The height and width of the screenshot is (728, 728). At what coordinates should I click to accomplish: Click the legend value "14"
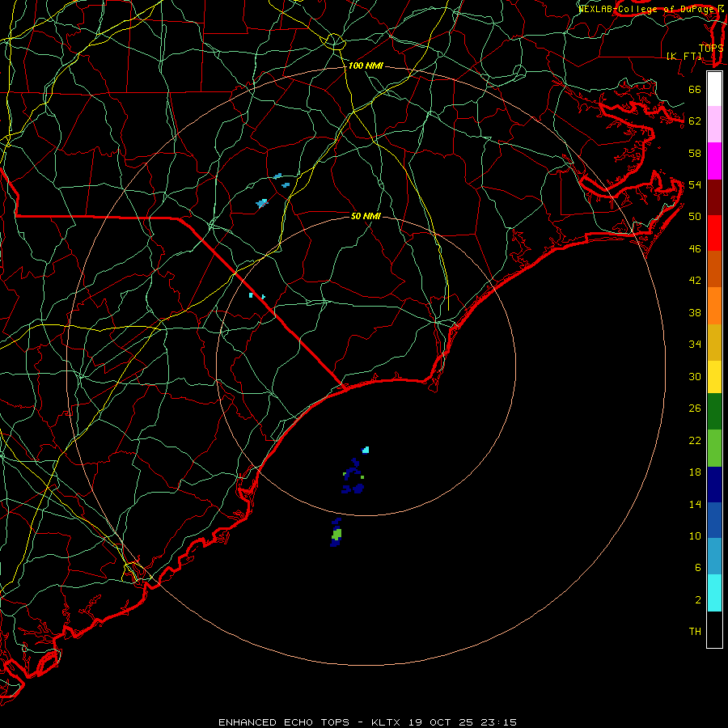pyautogui.click(x=695, y=504)
